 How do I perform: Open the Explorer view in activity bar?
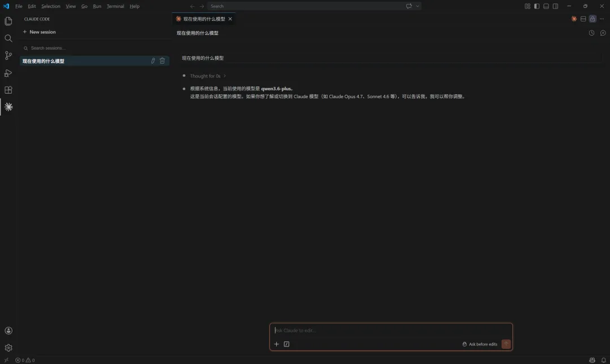pos(8,21)
